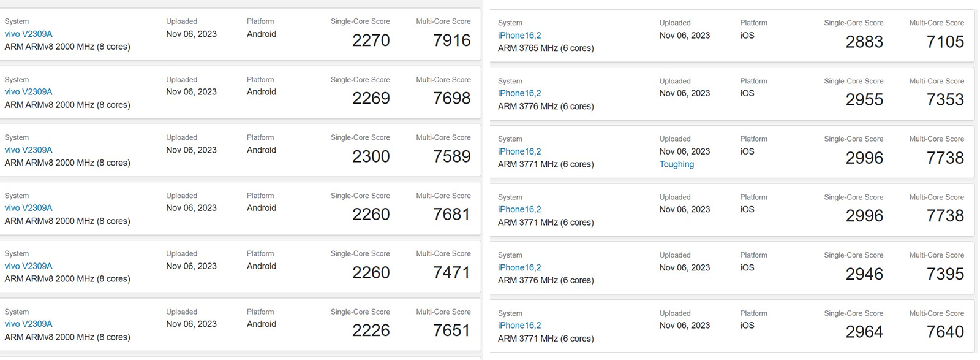Screen dimensions: 980x360
Task: Click the 2300 single-core score
Action: coord(371,156)
